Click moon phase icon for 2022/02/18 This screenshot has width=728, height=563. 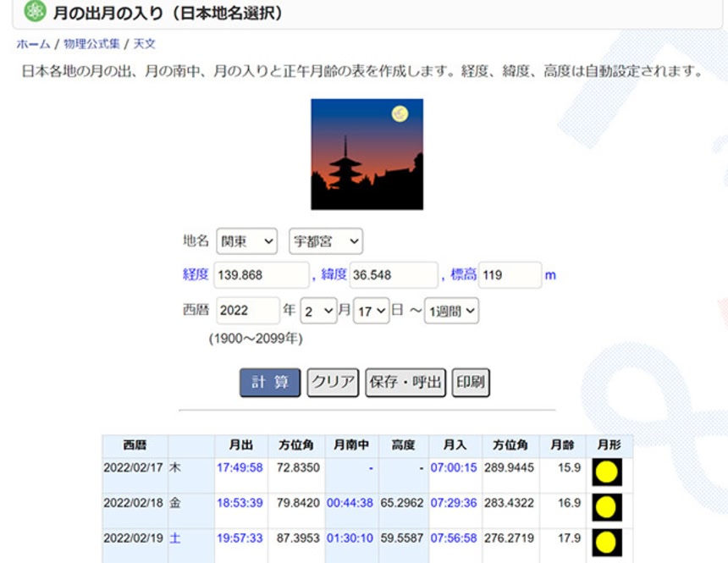click(x=606, y=507)
